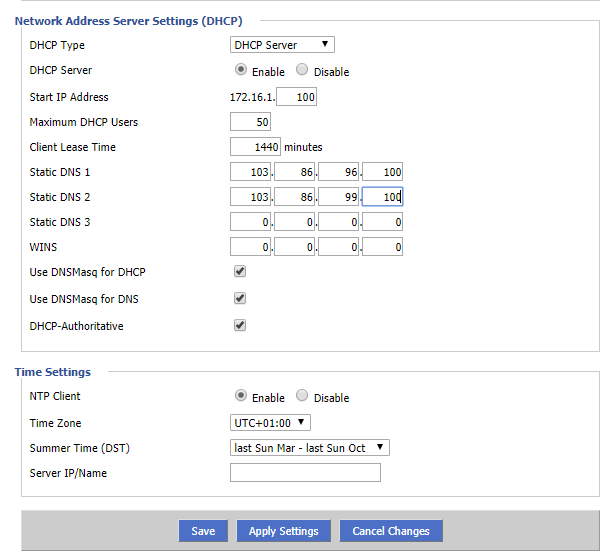Click the Server IP/Name text field

click(x=305, y=473)
